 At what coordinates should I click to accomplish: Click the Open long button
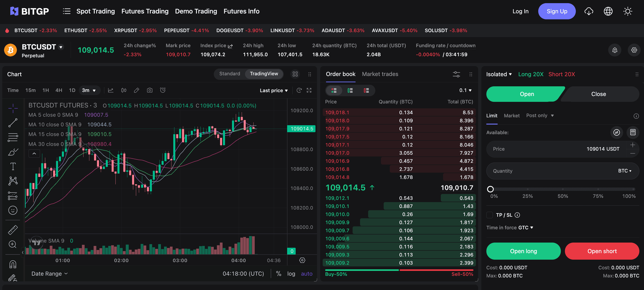(x=523, y=251)
